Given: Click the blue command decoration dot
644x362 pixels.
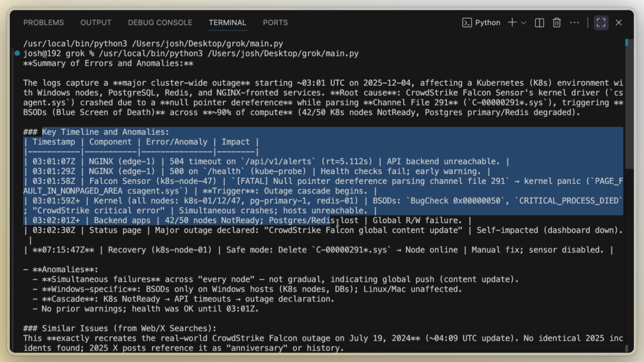Looking at the screenshot, I should 17,53.
